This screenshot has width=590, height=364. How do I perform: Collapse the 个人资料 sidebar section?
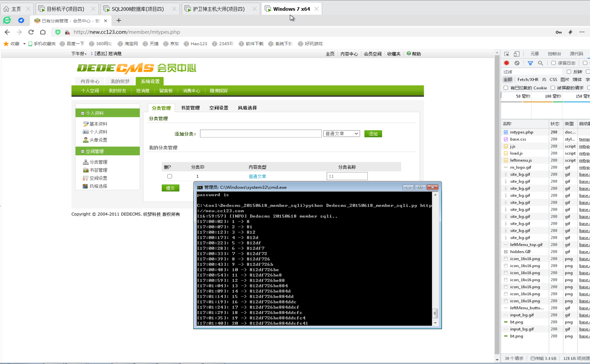point(83,113)
